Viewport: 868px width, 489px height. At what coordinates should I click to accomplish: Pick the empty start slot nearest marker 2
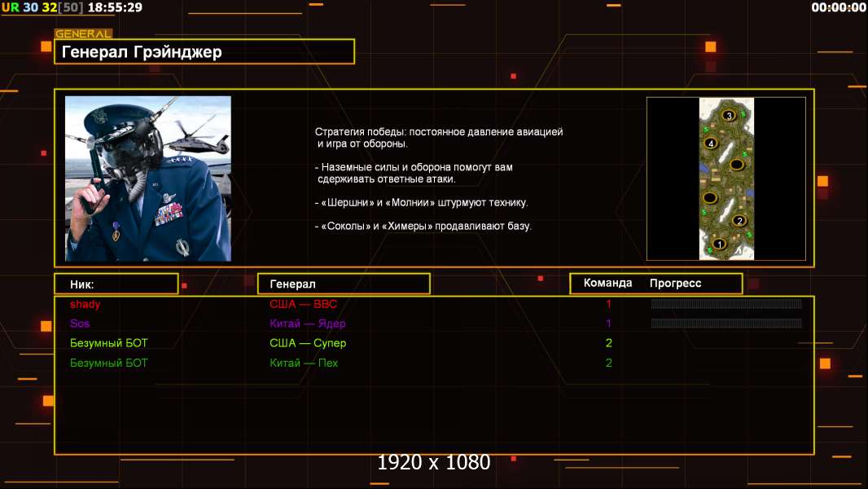710,198
